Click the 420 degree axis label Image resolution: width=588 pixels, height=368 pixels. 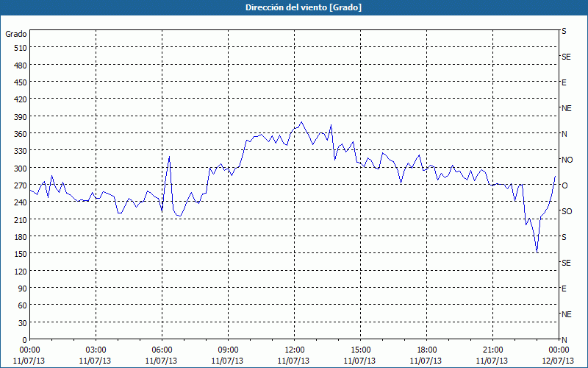tap(21, 99)
